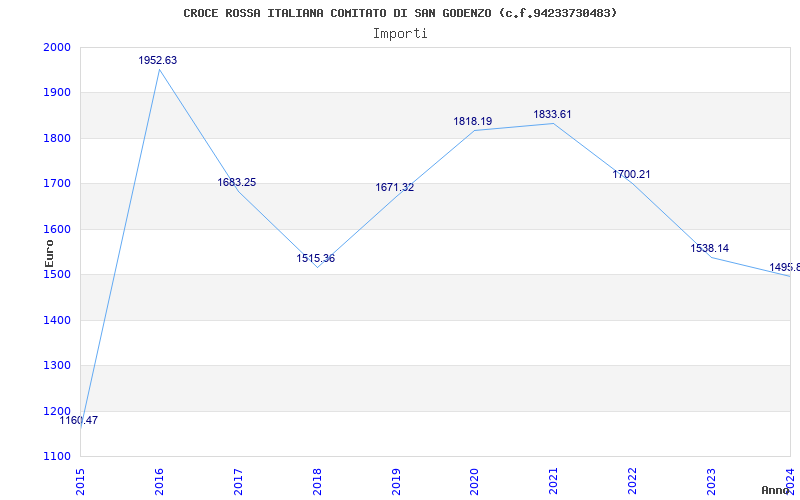Click the y-axis value 1800

pyautogui.click(x=57, y=138)
